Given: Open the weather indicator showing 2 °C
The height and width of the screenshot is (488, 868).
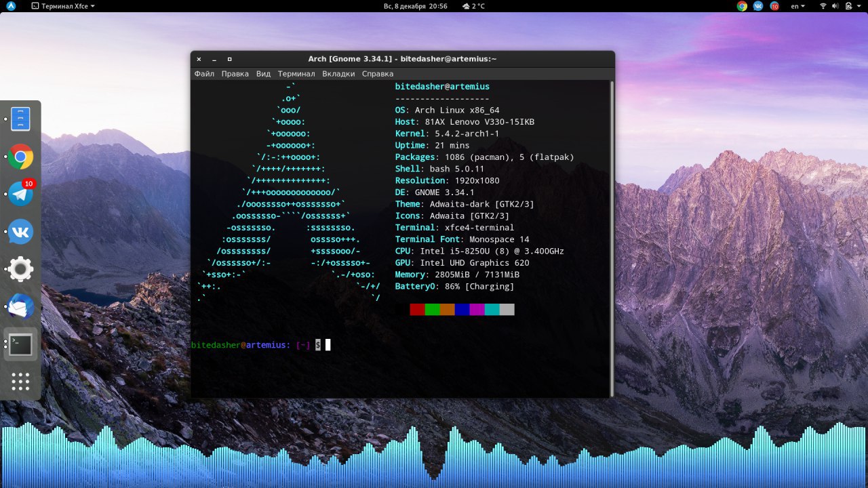Looking at the screenshot, I should point(473,6).
